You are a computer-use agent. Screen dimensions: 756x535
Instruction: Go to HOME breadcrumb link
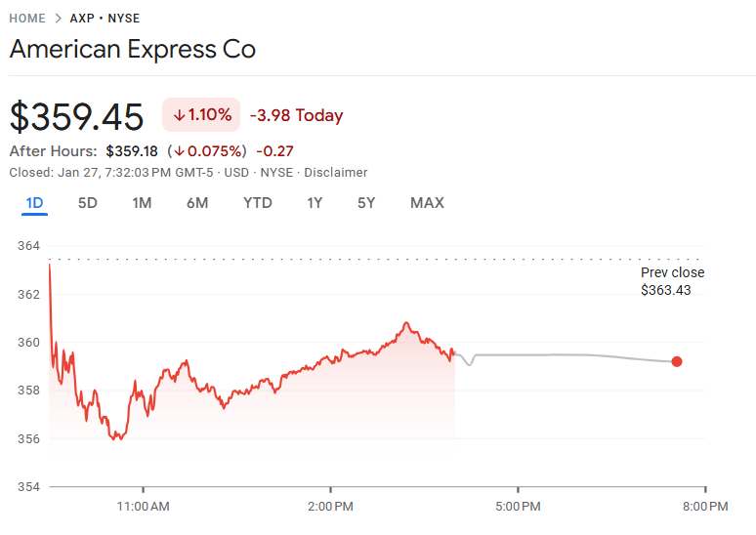pyautogui.click(x=27, y=19)
